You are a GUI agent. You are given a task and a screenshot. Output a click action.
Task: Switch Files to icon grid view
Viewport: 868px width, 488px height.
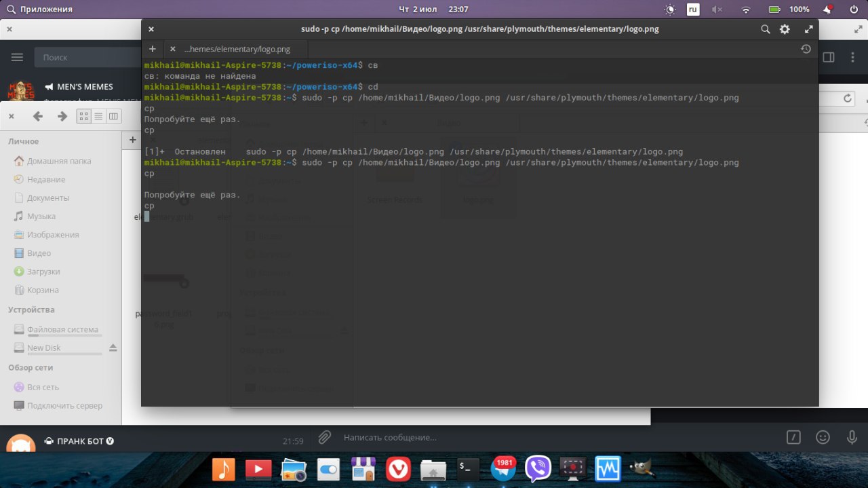pos(84,116)
